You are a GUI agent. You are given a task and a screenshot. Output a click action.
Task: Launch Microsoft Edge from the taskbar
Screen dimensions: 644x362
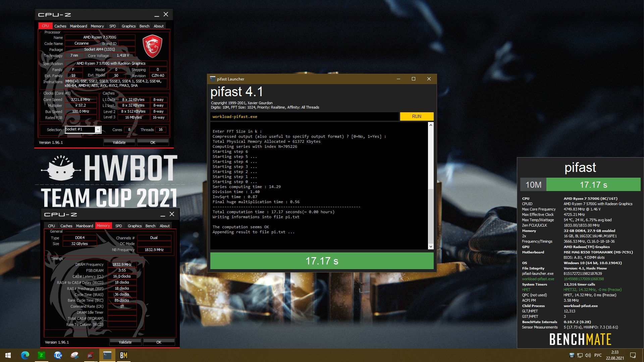tap(25, 355)
